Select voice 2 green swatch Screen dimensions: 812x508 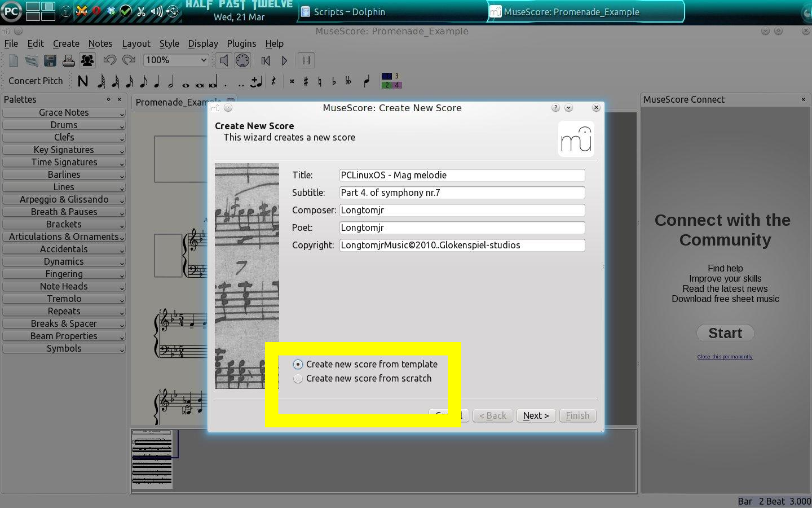[387, 85]
